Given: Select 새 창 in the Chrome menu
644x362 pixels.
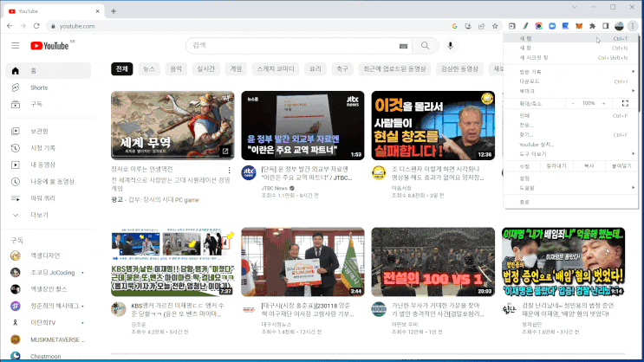Looking at the screenshot, I should [571, 48].
